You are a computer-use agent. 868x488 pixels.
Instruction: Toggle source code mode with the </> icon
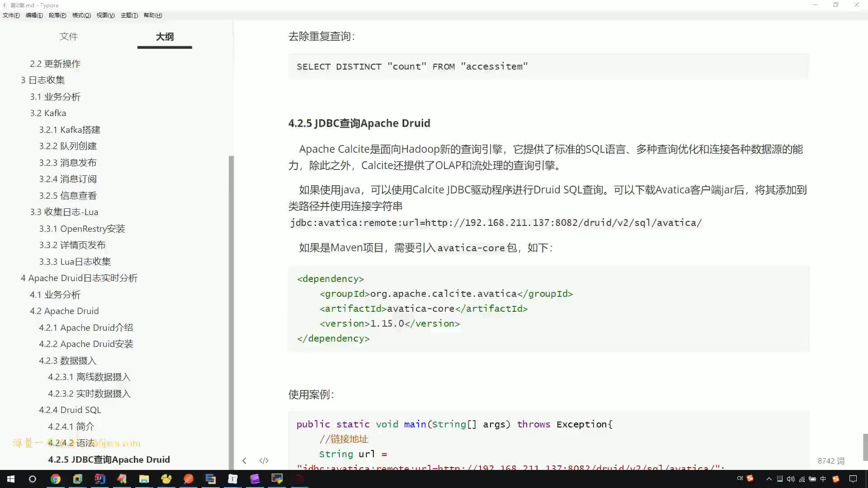[x=264, y=460]
